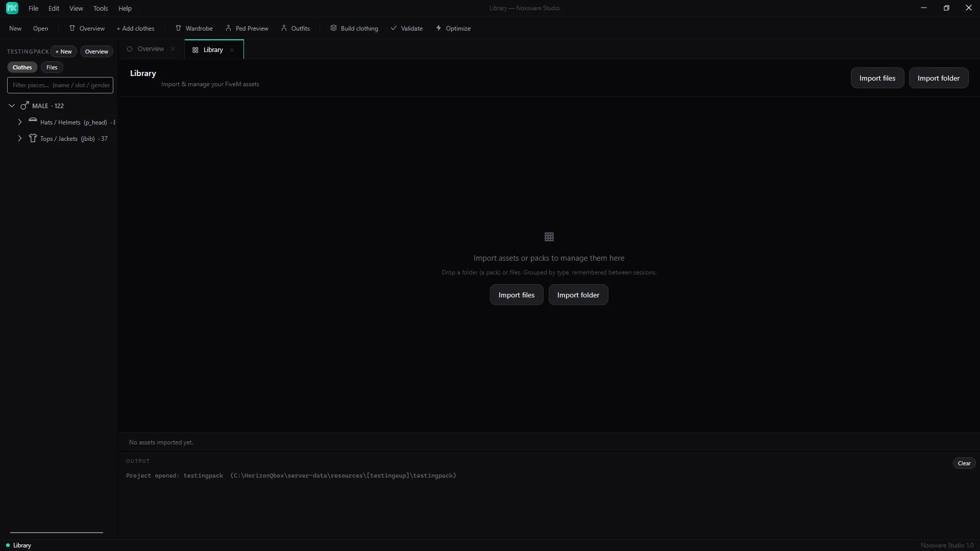Click the Tops / Jackets shirt icon
Viewport: 980px width, 551px height.
tap(33, 138)
